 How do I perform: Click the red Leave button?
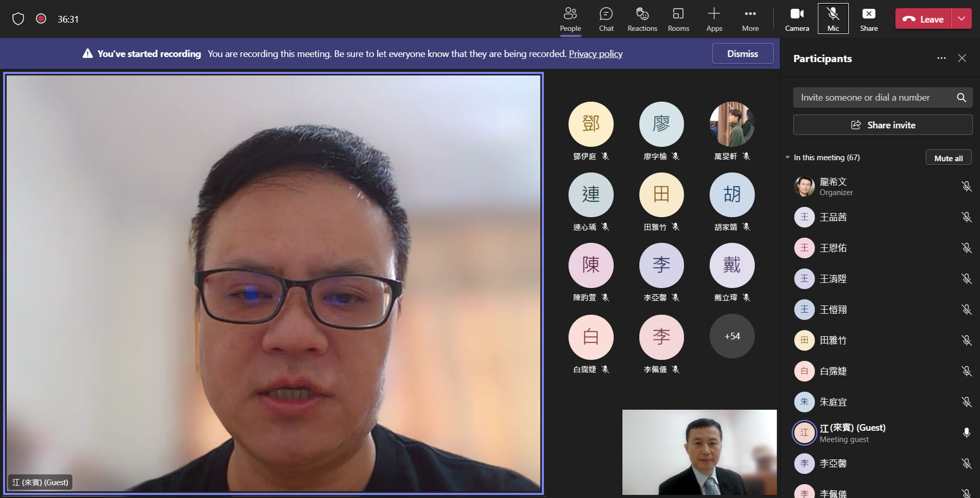coord(923,19)
